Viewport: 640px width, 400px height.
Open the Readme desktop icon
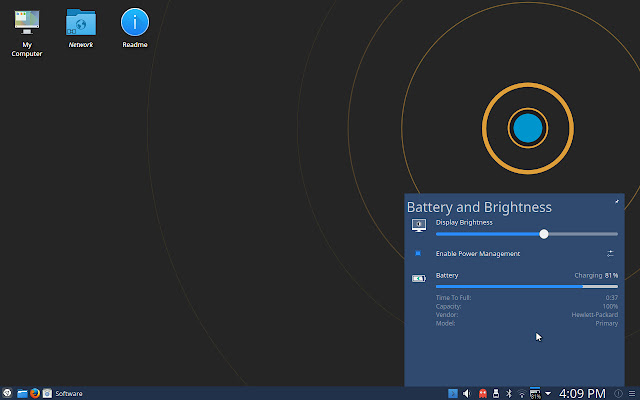pos(135,28)
